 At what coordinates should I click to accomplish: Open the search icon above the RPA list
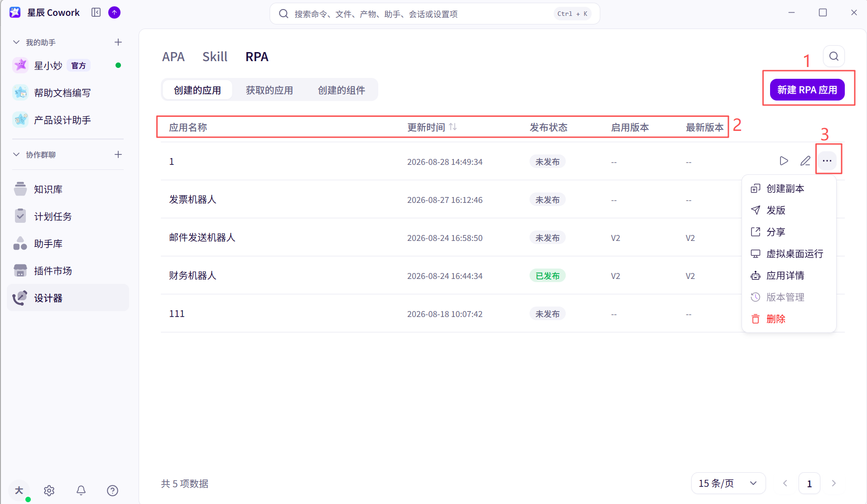click(834, 56)
